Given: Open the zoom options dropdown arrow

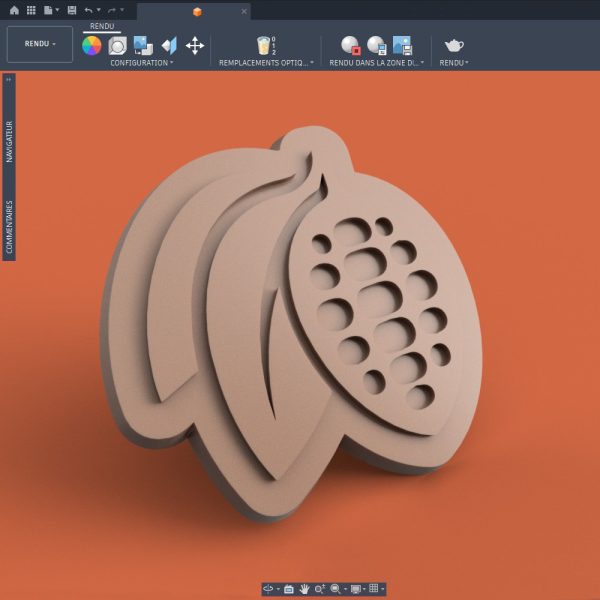Looking at the screenshot, I should 346,589.
